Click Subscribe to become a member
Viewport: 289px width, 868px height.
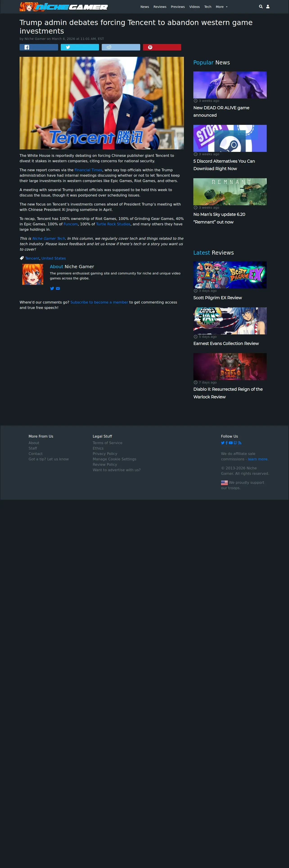click(x=99, y=302)
